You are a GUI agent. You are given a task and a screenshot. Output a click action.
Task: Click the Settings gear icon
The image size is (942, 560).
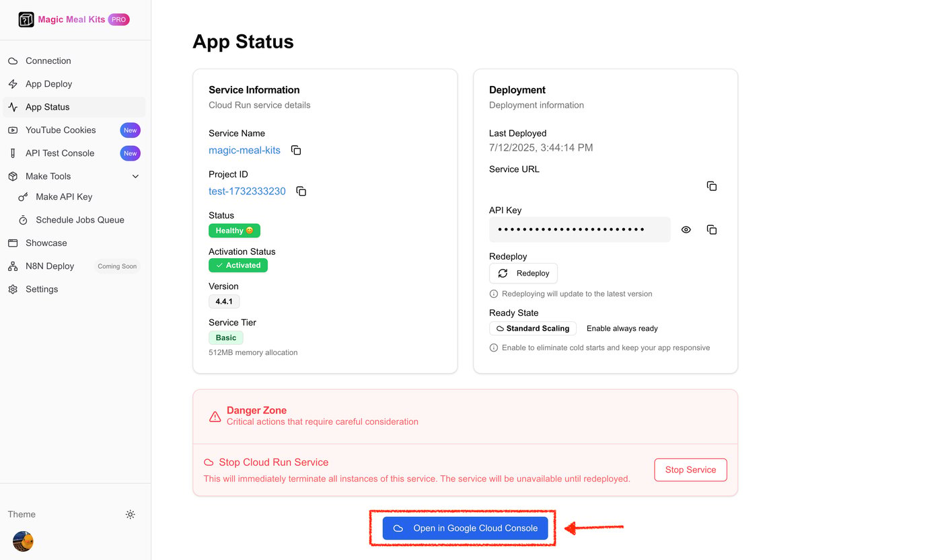click(x=13, y=289)
